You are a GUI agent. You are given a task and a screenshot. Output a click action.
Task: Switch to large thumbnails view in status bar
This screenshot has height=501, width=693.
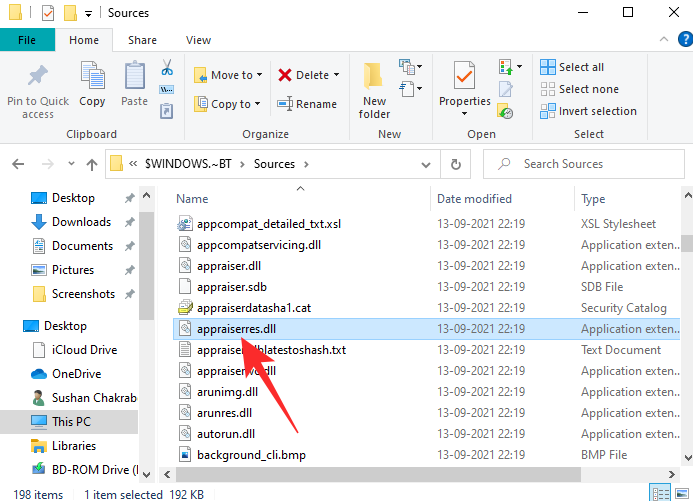[680, 493]
